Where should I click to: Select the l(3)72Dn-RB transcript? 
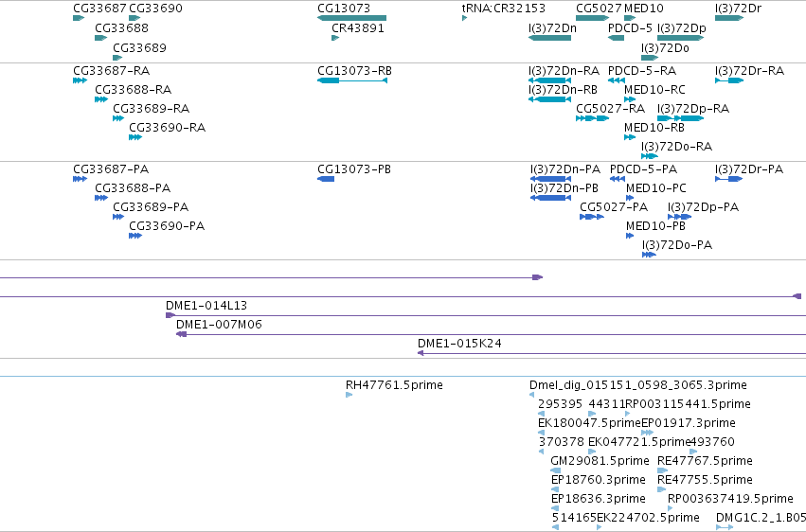(x=549, y=99)
